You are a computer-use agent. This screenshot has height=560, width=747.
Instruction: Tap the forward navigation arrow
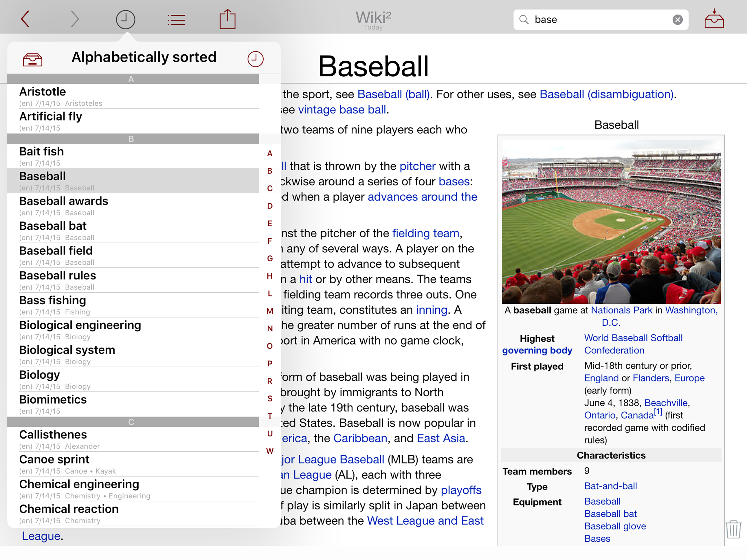tap(75, 19)
